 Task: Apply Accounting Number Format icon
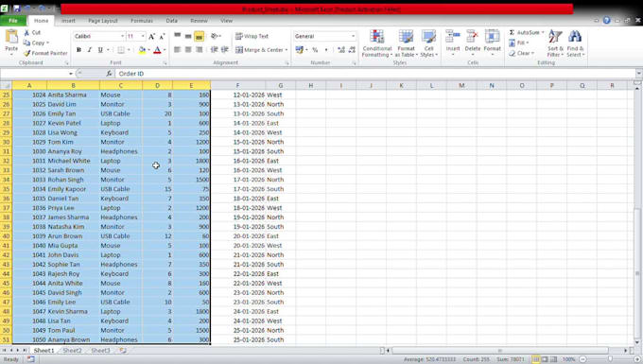[300, 49]
